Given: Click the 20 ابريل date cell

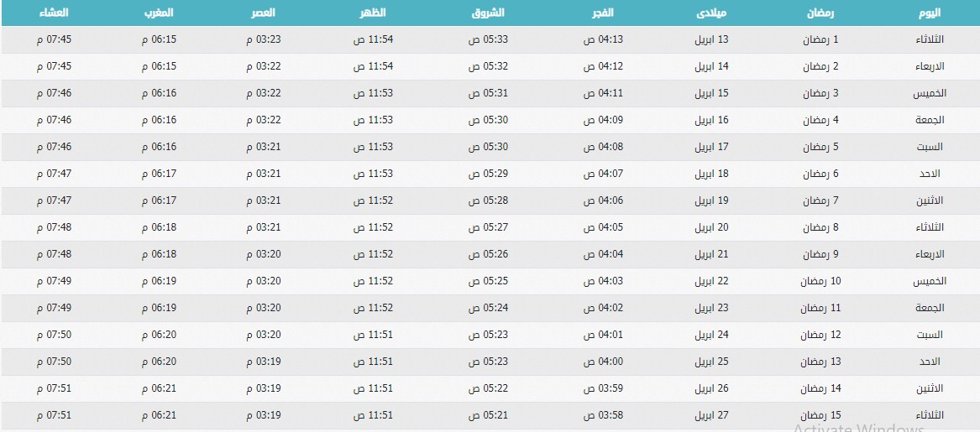Looking at the screenshot, I should point(712,228).
